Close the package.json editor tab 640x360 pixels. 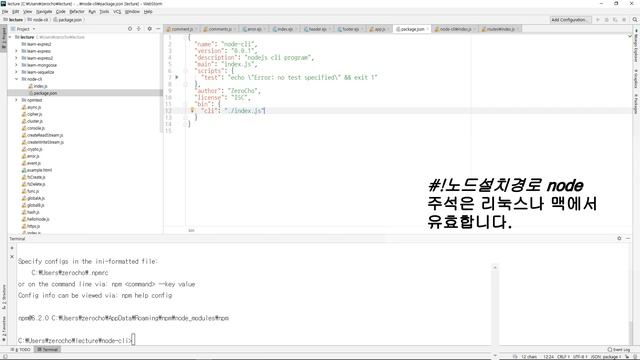click(x=427, y=29)
